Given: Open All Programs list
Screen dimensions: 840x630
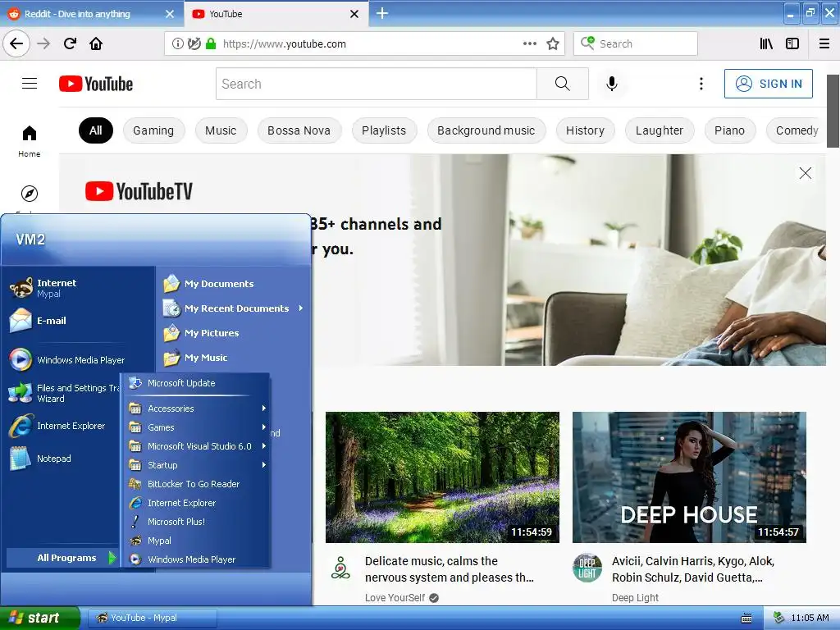Looking at the screenshot, I should pos(62,558).
